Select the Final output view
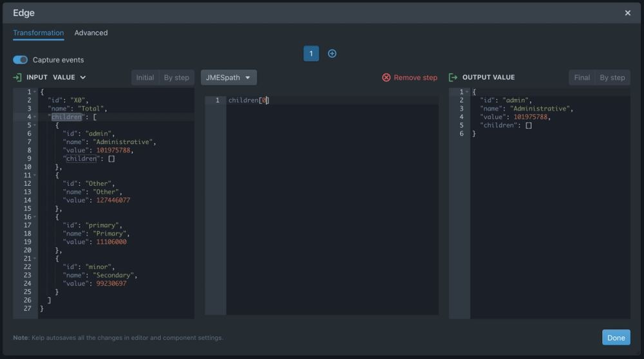644x359 pixels. (582, 77)
